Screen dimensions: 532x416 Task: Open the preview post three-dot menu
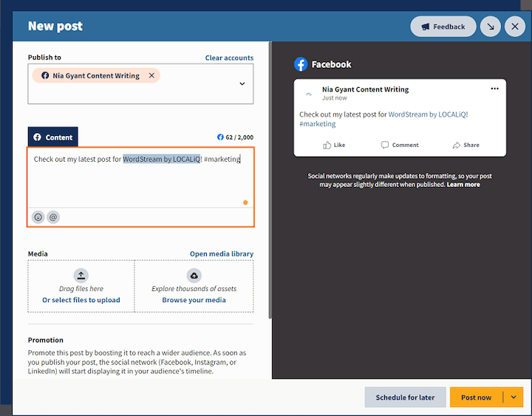coord(494,89)
